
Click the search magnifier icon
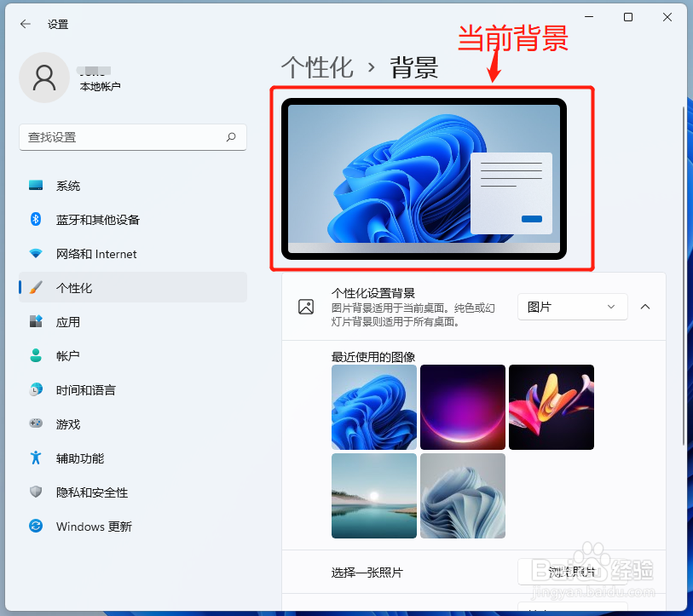[231, 137]
